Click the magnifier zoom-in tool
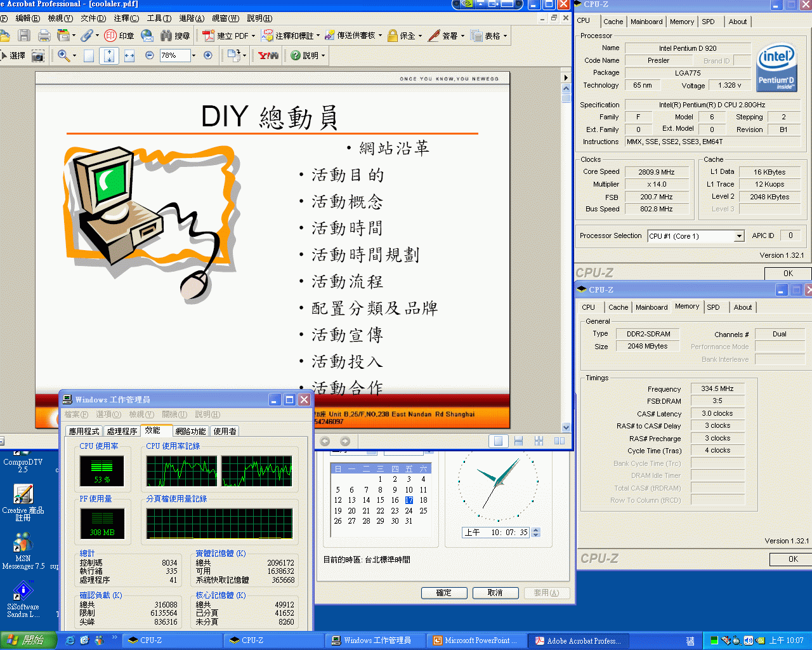The width and height of the screenshot is (812, 650). click(x=63, y=56)
